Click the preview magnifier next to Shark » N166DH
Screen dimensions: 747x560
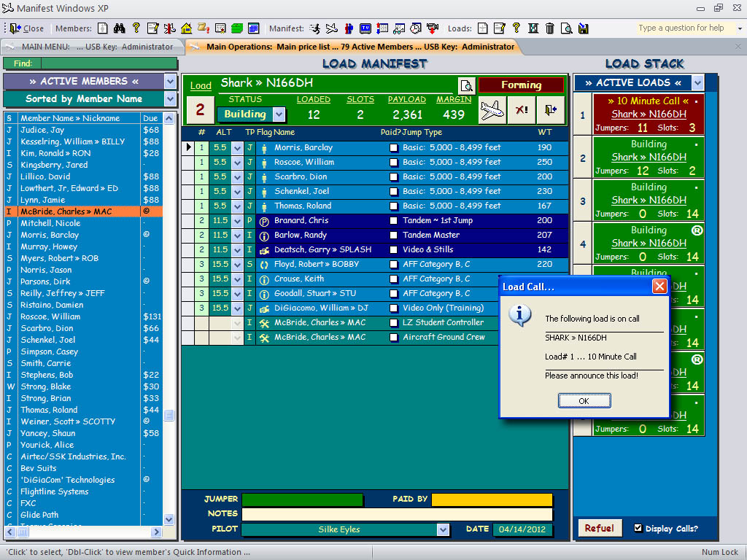[x=466, y=86]
